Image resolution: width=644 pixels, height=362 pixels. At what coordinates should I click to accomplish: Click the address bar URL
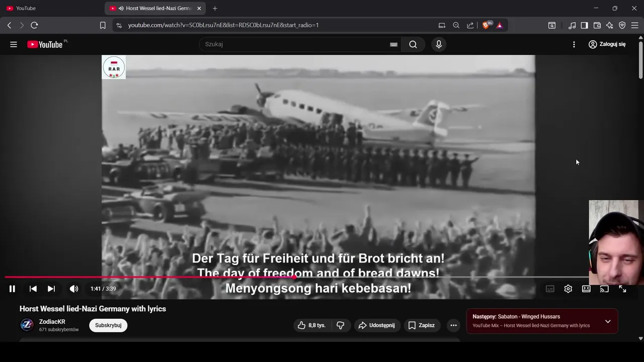tap(223, 25)
